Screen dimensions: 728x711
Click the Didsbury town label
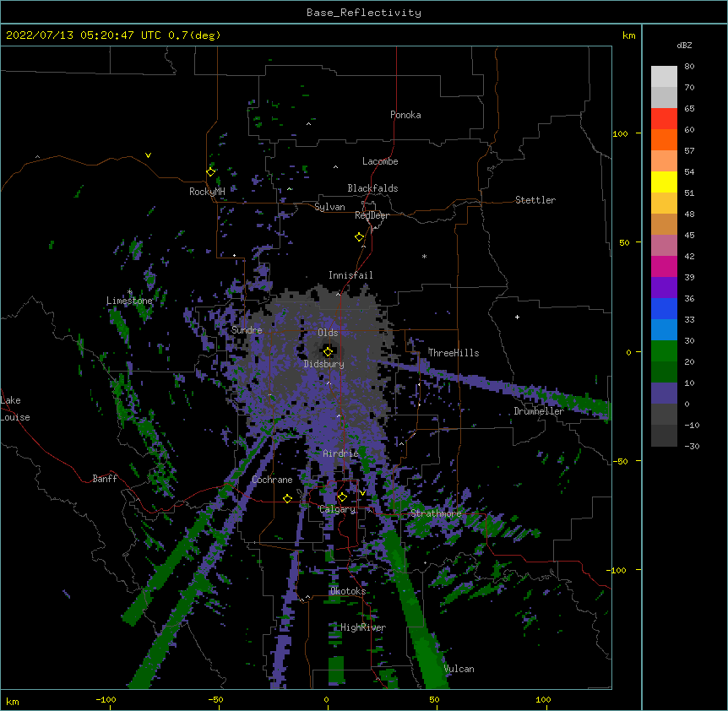point(323,364)
